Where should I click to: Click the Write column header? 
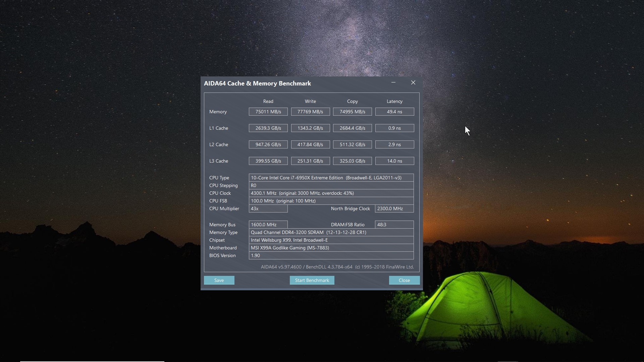click(310, 101)
